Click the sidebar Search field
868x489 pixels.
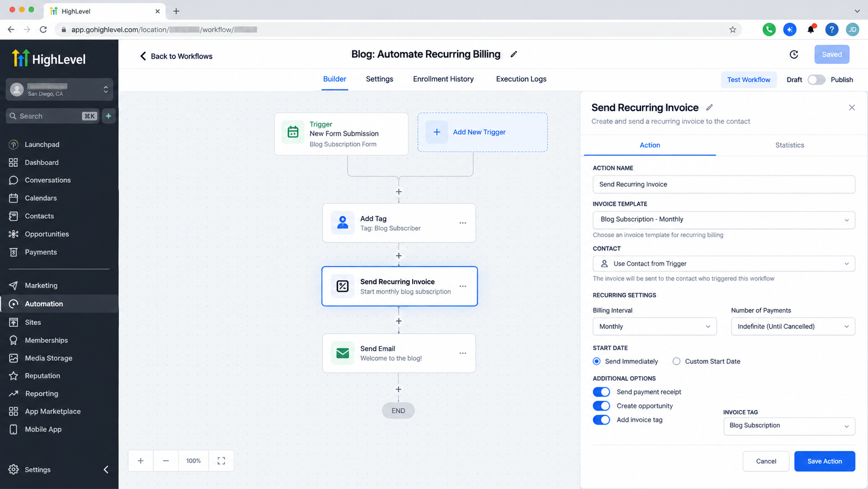pos(53,116)
